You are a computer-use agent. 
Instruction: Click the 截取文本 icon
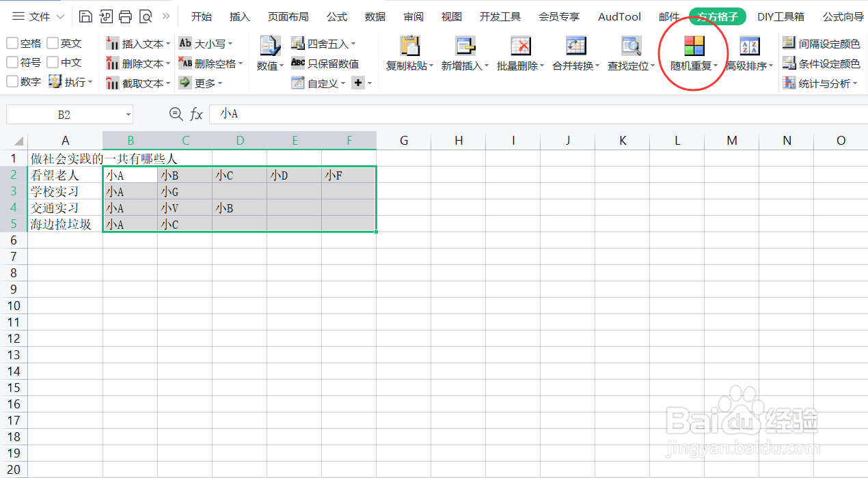(x=113, y=83)
